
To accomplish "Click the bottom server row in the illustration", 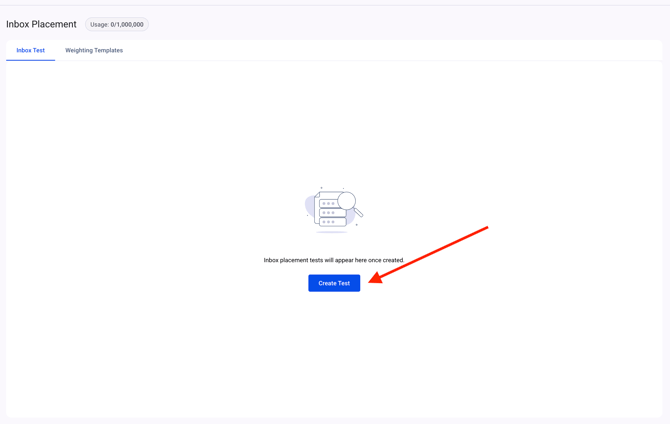I will (332, 222).
